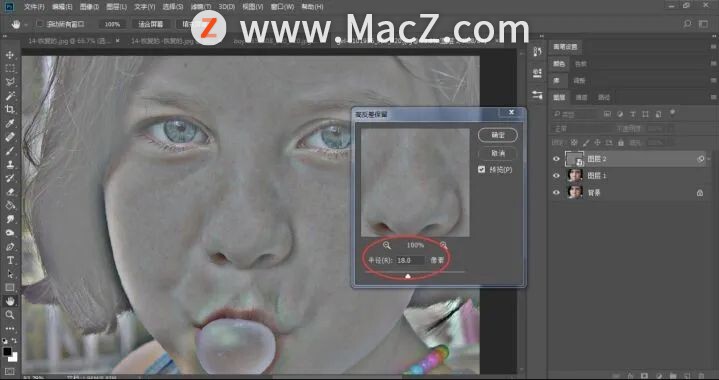Select the Eyedropper tool
The image size is (719, 380).
tap(10, 123)
